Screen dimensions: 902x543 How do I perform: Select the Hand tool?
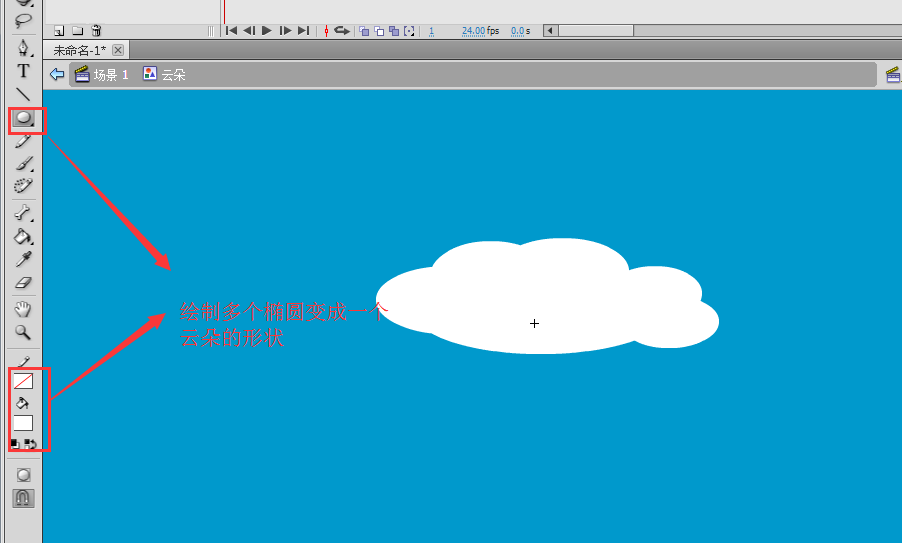23,309
